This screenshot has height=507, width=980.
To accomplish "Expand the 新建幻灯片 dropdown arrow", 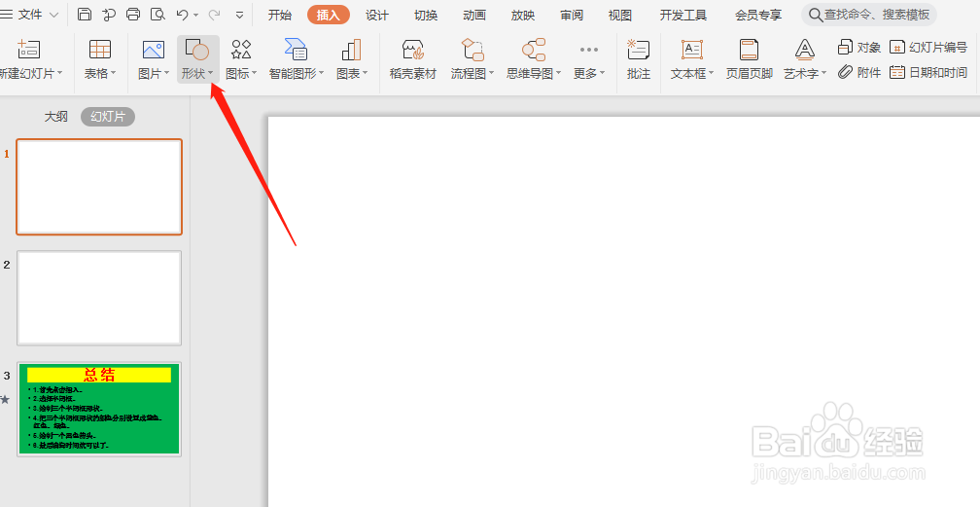I will coord(60,73).
